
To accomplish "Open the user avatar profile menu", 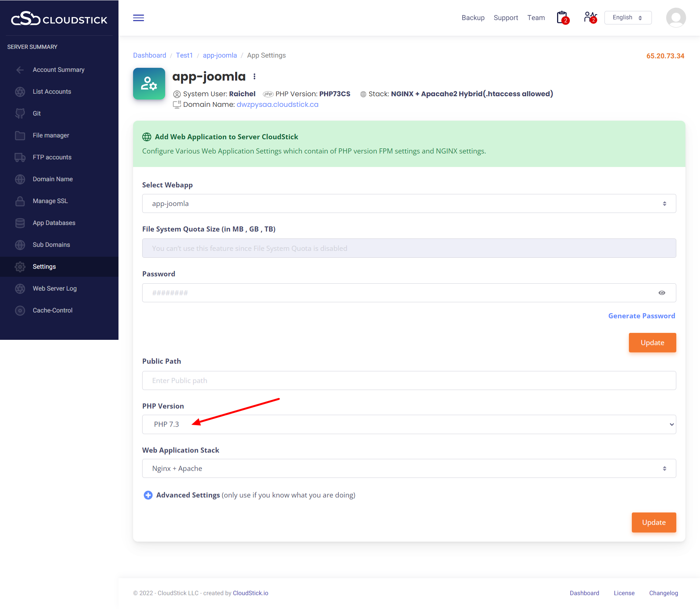I will (676, 18).
